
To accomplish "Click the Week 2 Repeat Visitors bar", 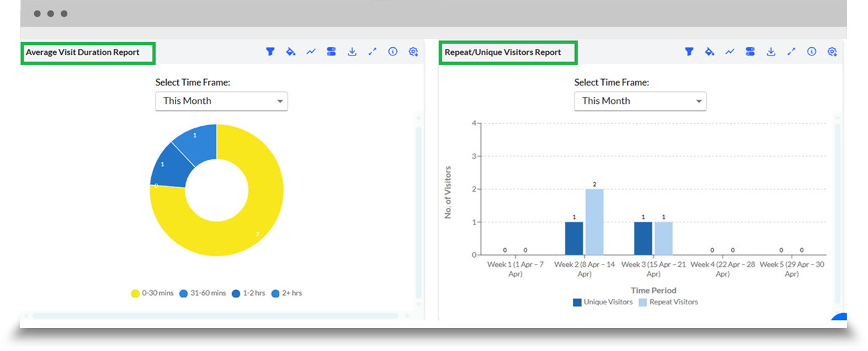I will pos(594,222).
